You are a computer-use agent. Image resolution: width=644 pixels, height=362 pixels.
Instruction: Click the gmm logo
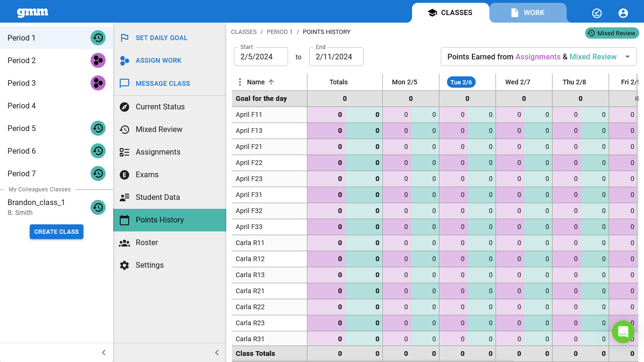tap(33, 13)
